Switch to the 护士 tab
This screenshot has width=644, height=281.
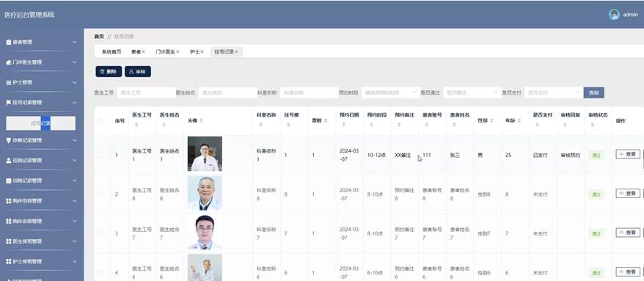194,52
